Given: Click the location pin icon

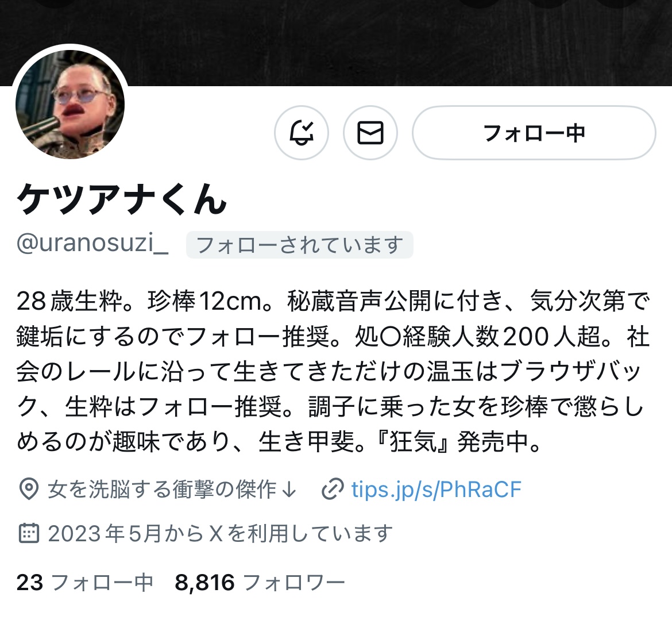Looking at the screenshot, I should tap(29, 489).
